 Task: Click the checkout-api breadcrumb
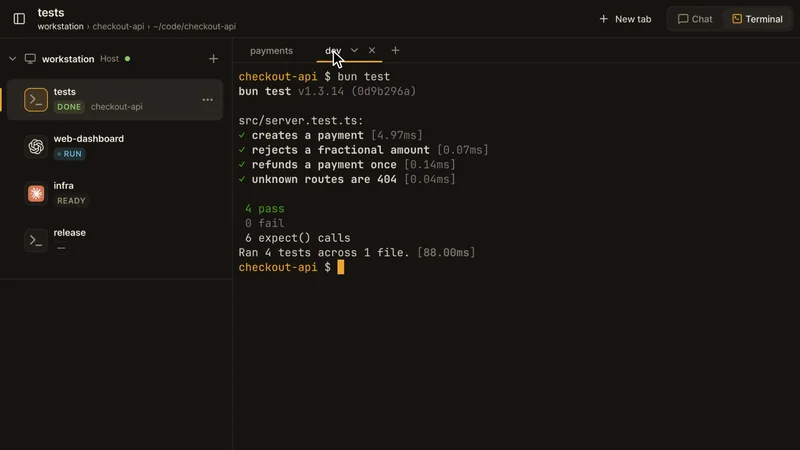[x=118, y=27]
